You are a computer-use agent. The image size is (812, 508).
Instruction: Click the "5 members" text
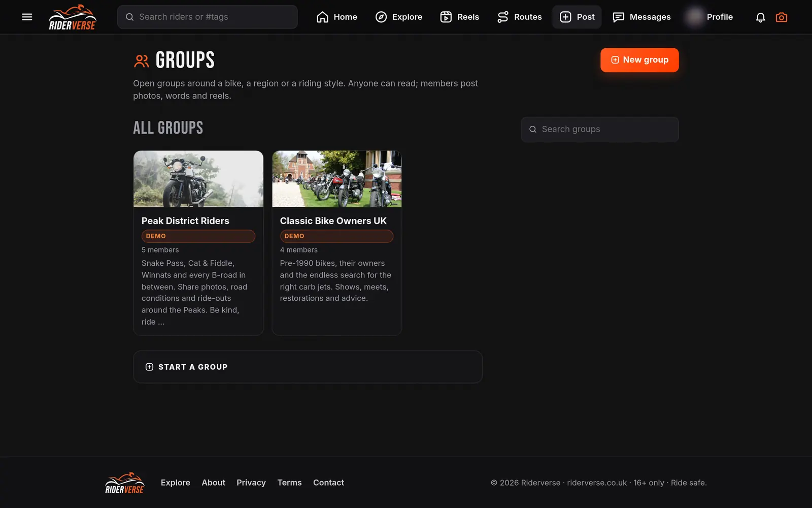(160, 250)
